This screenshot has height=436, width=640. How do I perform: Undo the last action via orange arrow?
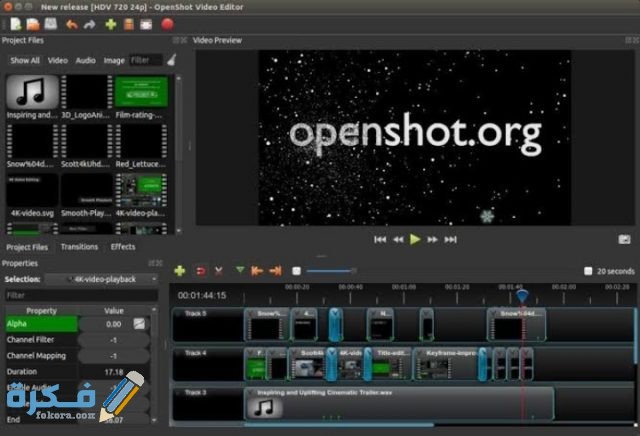(71, 23)
